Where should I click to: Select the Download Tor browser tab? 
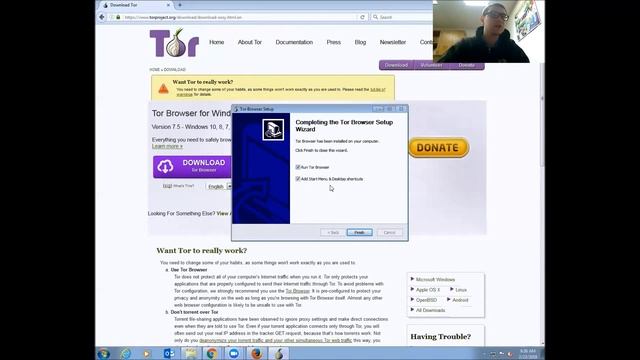click(136, 5)
